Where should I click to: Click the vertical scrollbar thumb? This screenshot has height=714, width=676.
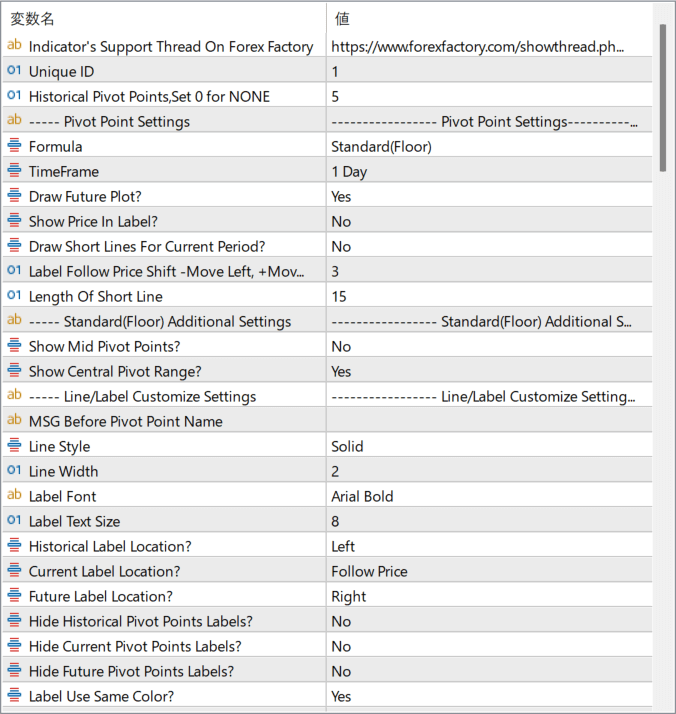click(663, 95)
